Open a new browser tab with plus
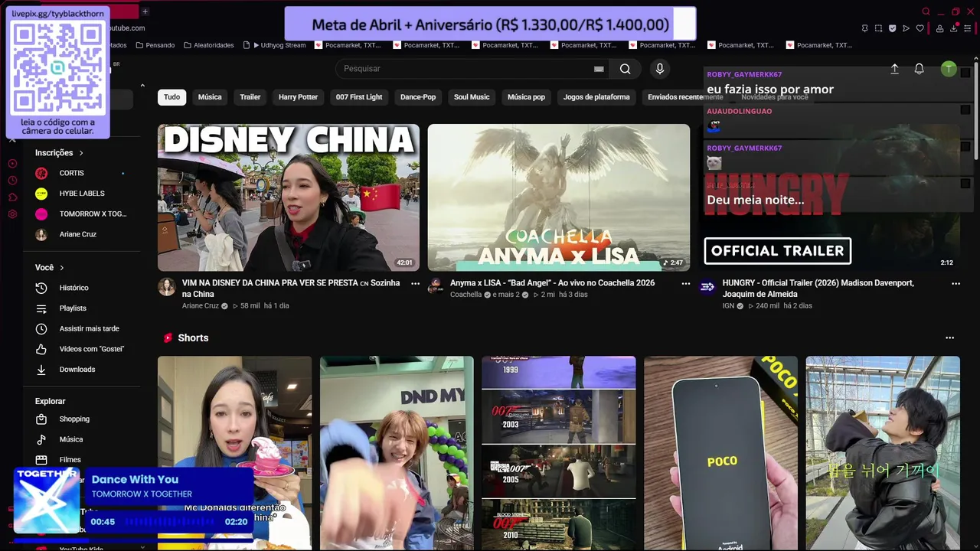 [145, 11]
